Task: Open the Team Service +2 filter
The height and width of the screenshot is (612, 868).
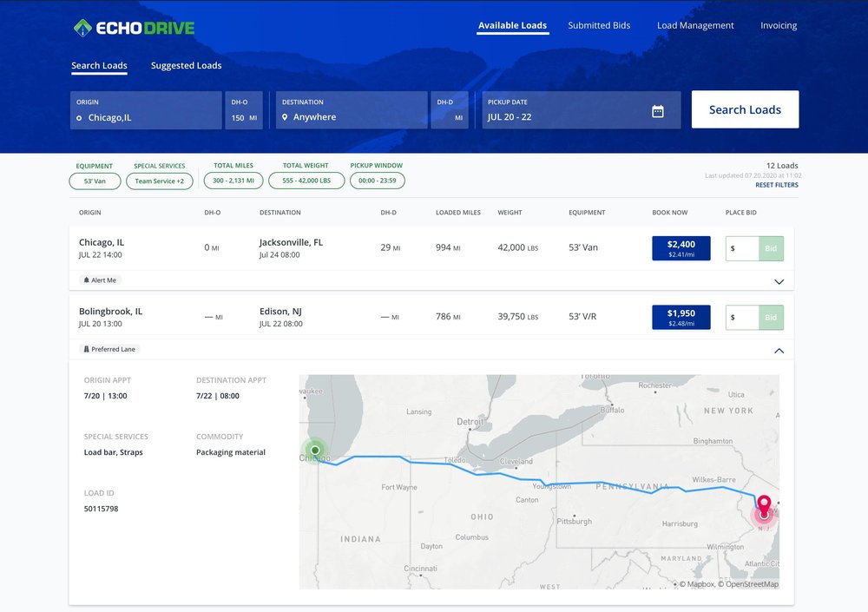Action: (x=160, y=181)
